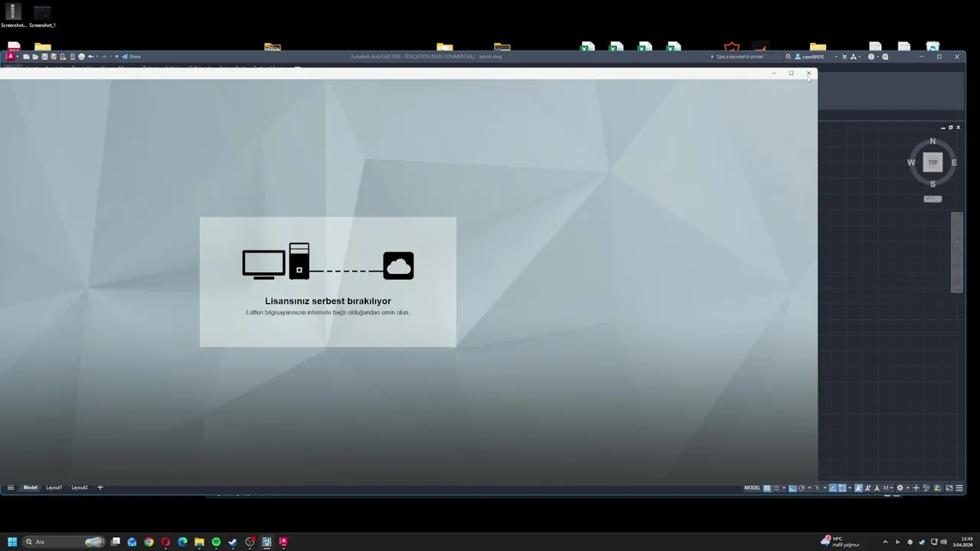Click the Plot printer icon in Quick Access toolbar

pos(81,56)
